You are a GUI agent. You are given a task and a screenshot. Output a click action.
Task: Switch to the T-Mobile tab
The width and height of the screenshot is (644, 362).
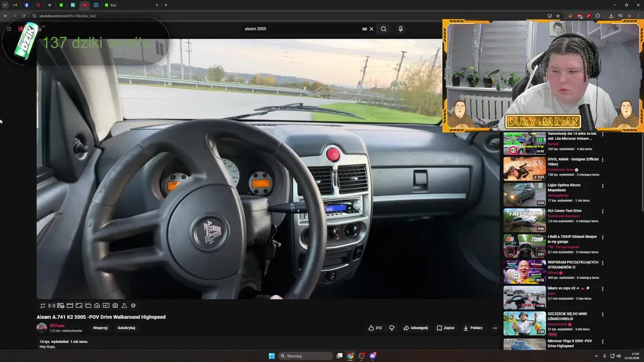(x=38, y=5)
